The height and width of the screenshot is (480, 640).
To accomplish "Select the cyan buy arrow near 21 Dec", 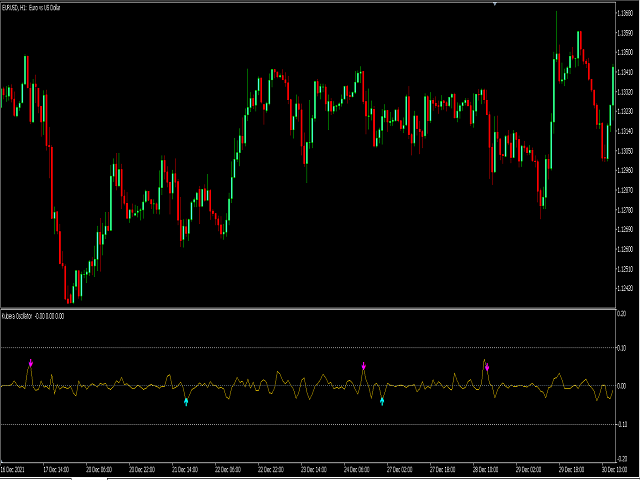I will tap(185, 401).
